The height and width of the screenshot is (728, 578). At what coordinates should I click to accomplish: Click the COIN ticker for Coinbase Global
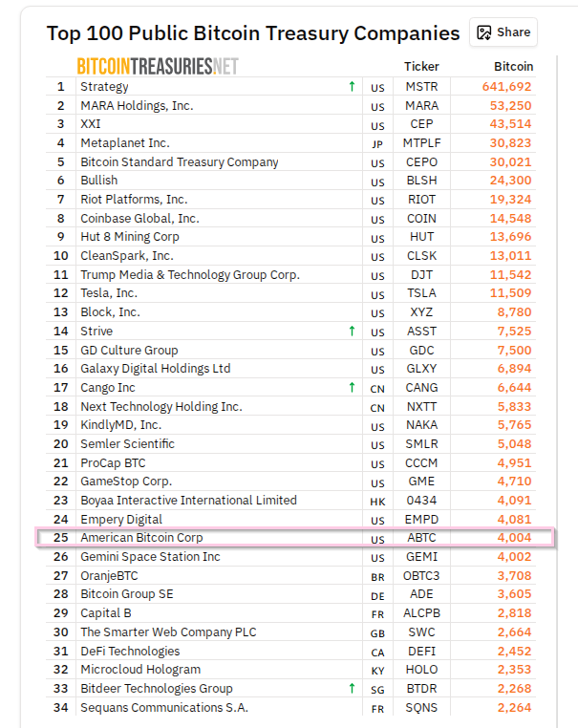coord(421,219)
